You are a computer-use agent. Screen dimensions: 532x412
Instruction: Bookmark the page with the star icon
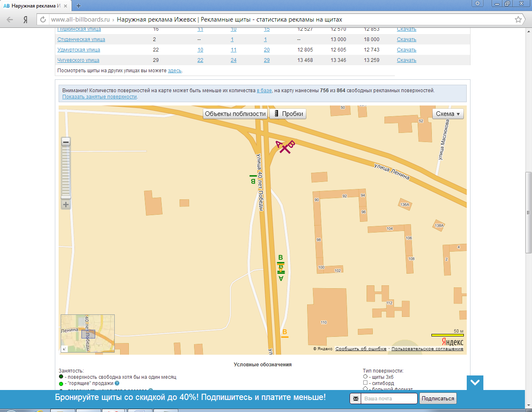518,20
